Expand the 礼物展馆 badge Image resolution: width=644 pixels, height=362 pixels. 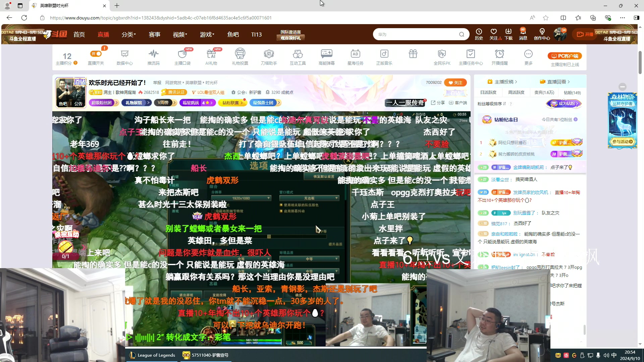pos(136,103)
